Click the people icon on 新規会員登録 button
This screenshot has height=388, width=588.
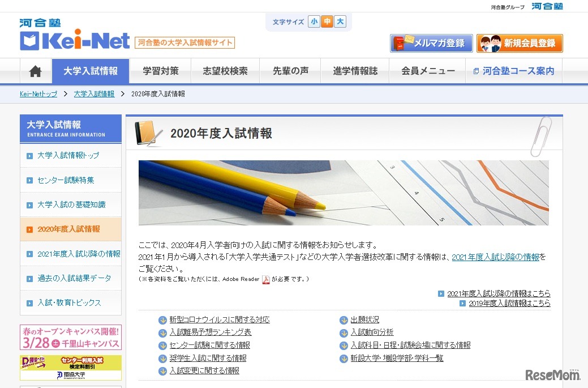(x=490, y=42)
